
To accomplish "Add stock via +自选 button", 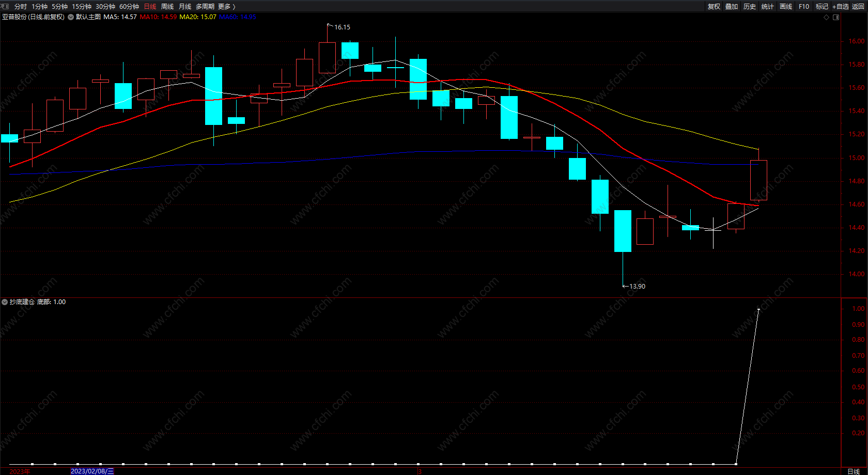I will tap(841, 6).
